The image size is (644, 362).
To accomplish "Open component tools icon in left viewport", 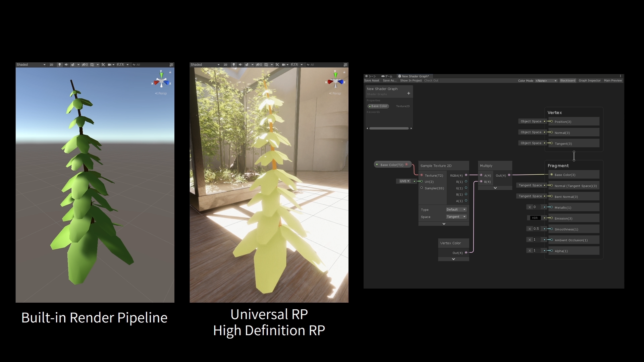I will pos(103,65).
